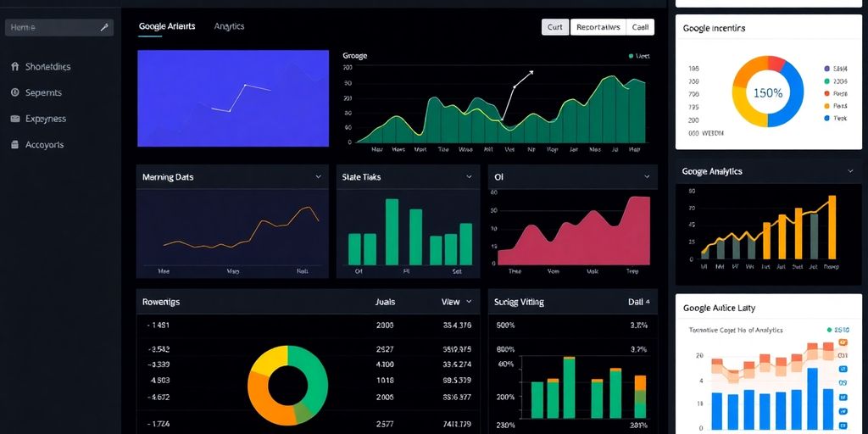Open the Dall selector in Surigg Vitling
The width and height of the screenshot is (868, 434).
coord(639,303)
